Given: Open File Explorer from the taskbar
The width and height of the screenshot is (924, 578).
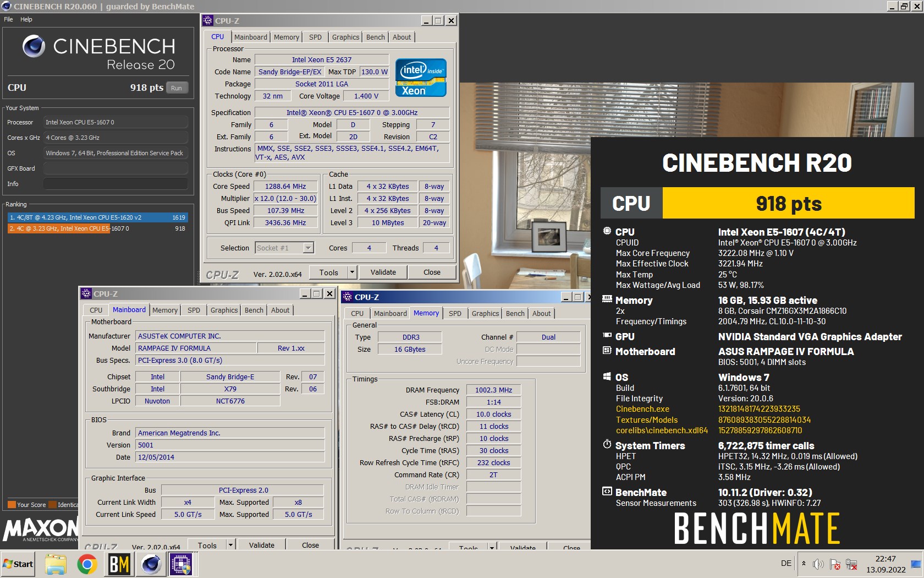Looking at the screenshot, I should click(56, 564).
